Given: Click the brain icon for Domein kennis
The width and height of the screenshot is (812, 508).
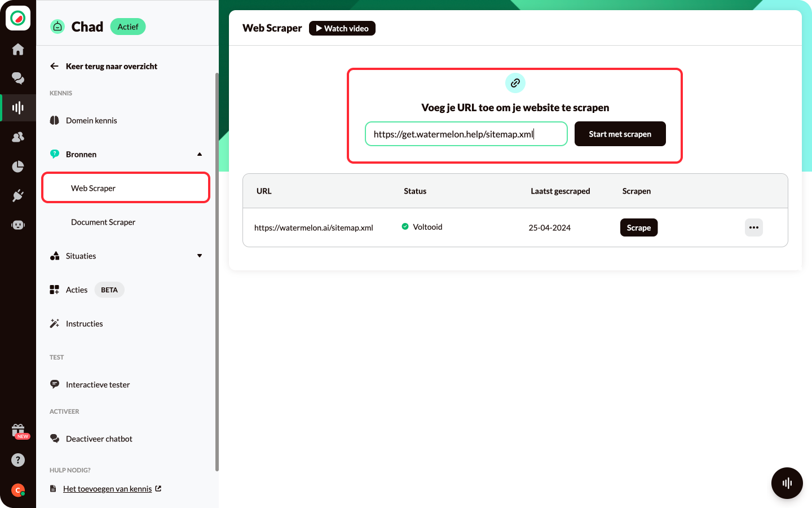Looking at the screenshot, I should (x=55, y=120).
